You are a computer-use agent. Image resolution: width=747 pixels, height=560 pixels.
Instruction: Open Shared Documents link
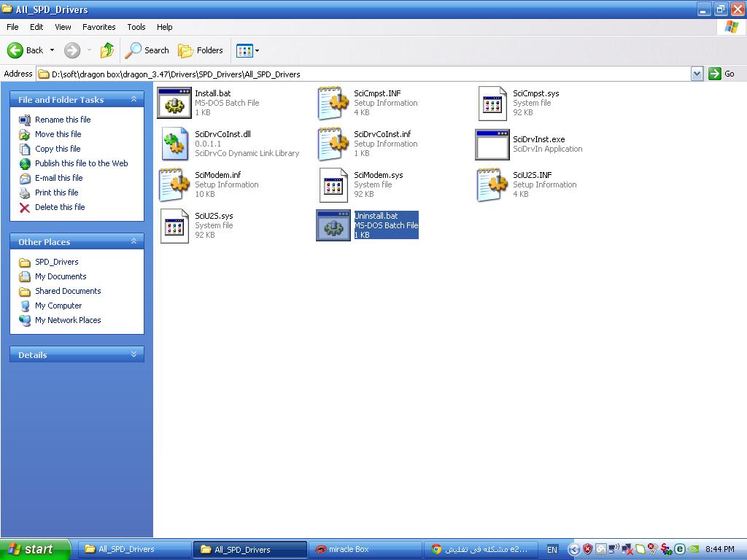pos(68,291)
